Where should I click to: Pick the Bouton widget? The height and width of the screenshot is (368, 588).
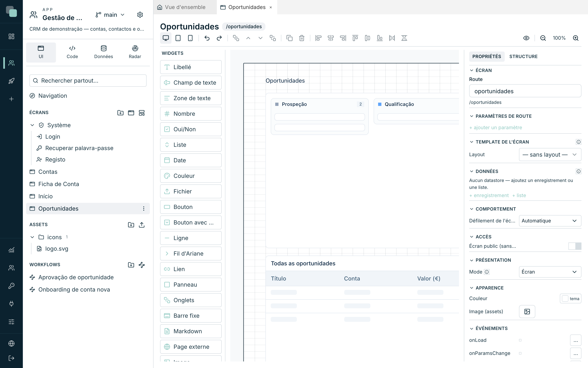click(191, 207)
